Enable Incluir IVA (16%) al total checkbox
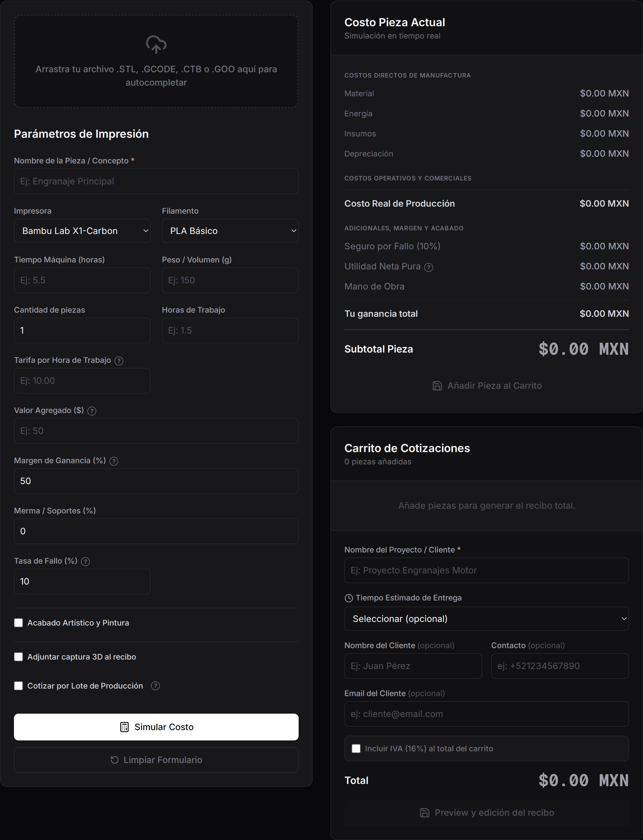Image resolution: width=643 pixels, height=840 pixels. pyautogui.click(x=356, y=749)
